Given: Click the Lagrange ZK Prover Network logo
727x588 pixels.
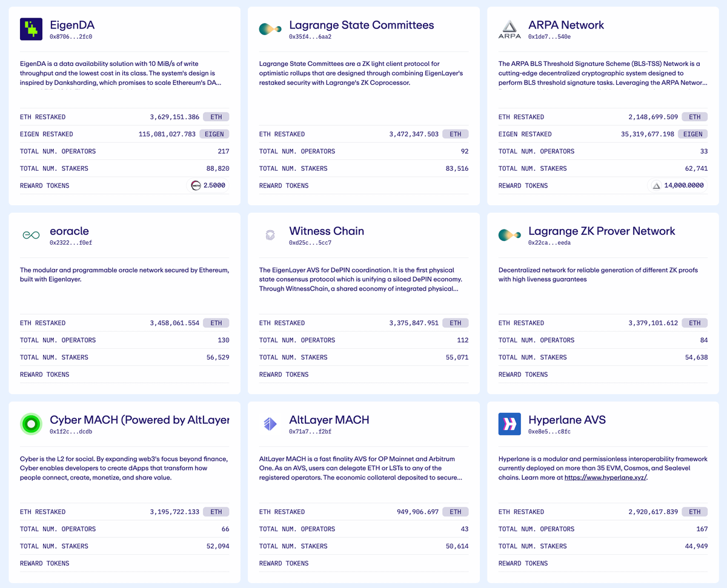Looking at the screenshot, I should tap(510, 235).
